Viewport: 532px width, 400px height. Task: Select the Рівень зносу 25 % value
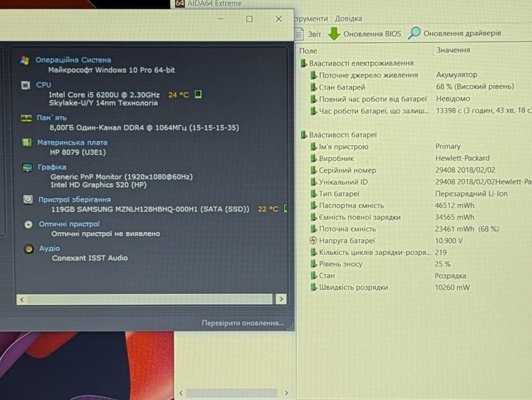[x=442, y=264]
